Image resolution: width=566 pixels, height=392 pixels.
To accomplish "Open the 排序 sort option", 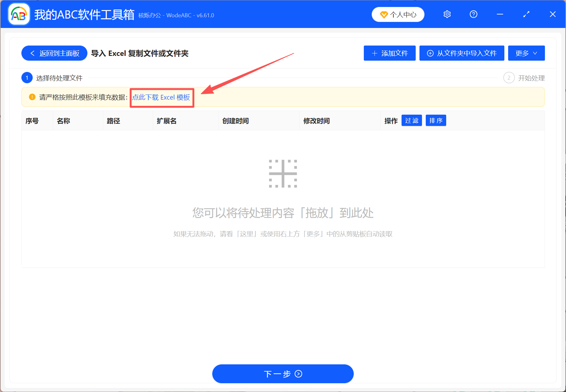I will (436, 120).
